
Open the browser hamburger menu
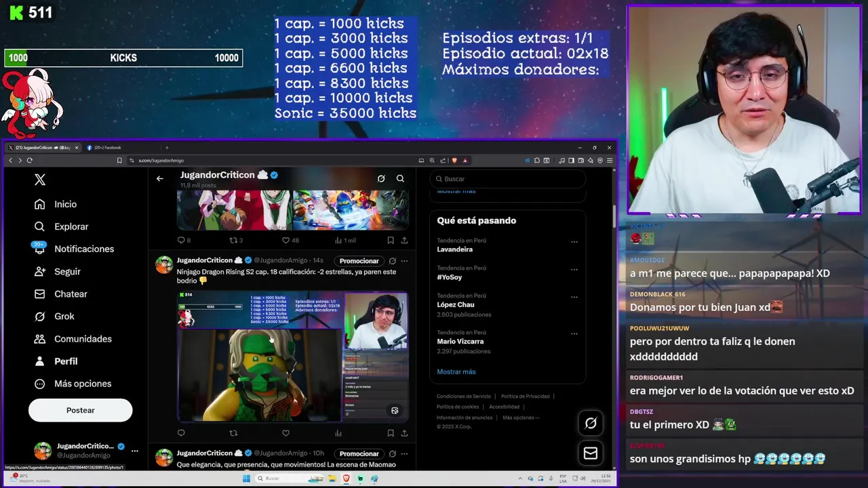pos(610,161)
